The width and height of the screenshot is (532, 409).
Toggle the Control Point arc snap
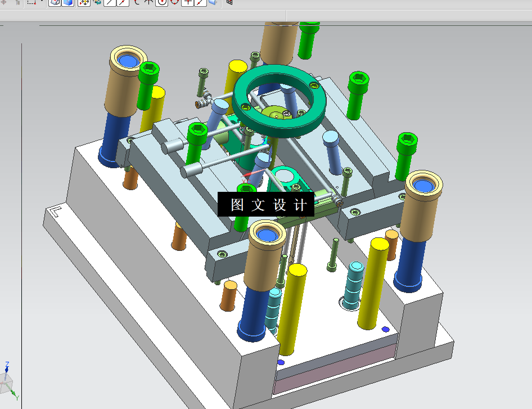[137, 2]
